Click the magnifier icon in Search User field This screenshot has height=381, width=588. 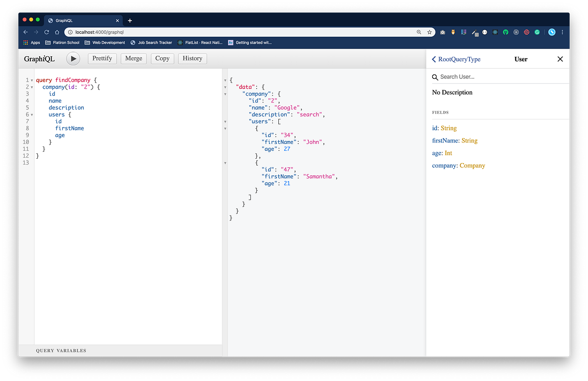tap(435, 77)
